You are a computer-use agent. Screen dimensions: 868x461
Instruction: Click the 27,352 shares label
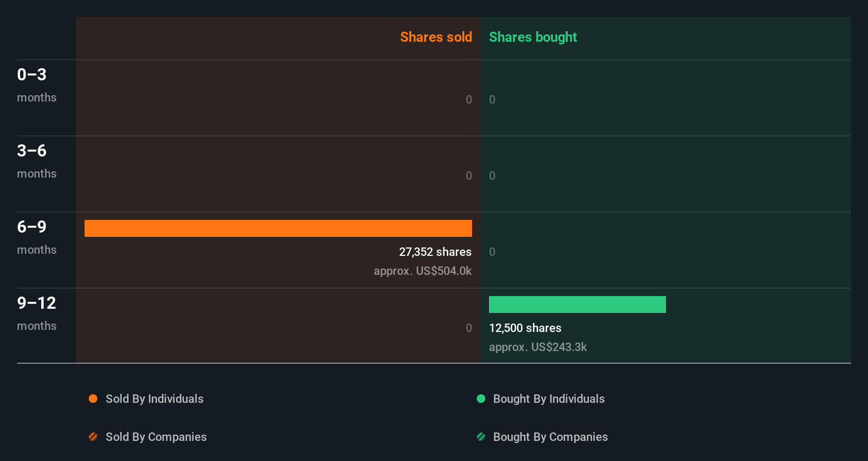[x=435, y=252]
